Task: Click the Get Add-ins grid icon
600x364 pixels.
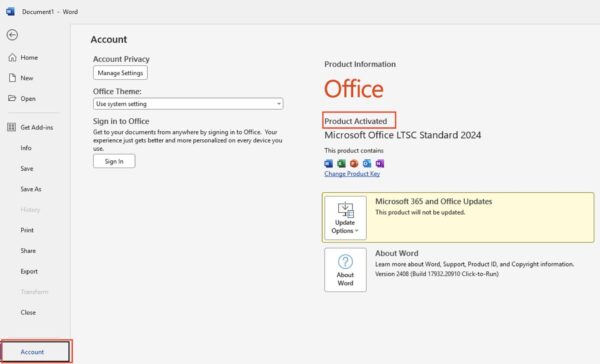Action: (11, 127)
